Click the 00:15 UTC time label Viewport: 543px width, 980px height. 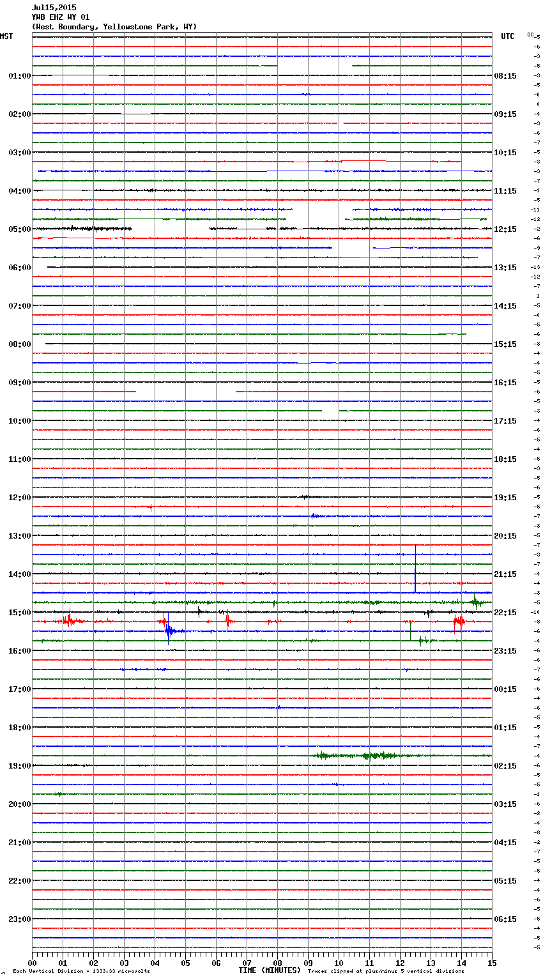click(505, 689)
